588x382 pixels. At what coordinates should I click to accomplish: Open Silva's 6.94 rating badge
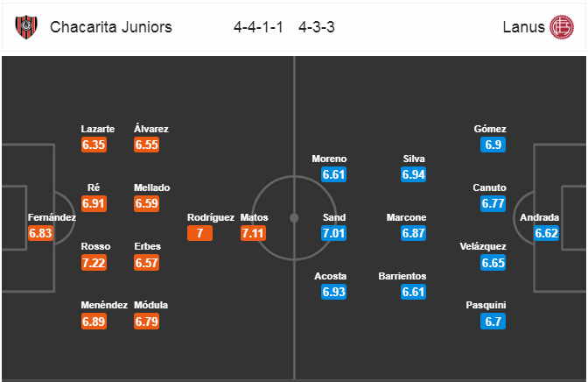[413, 174]
